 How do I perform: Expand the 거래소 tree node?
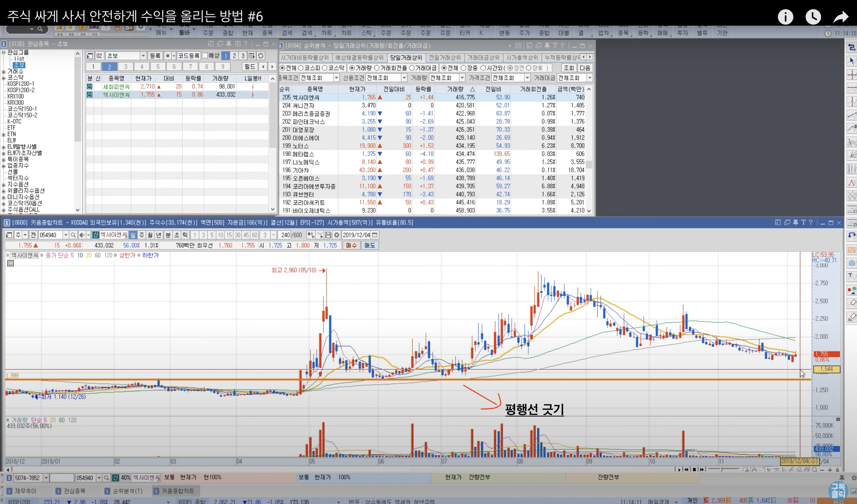click(3, 72)
